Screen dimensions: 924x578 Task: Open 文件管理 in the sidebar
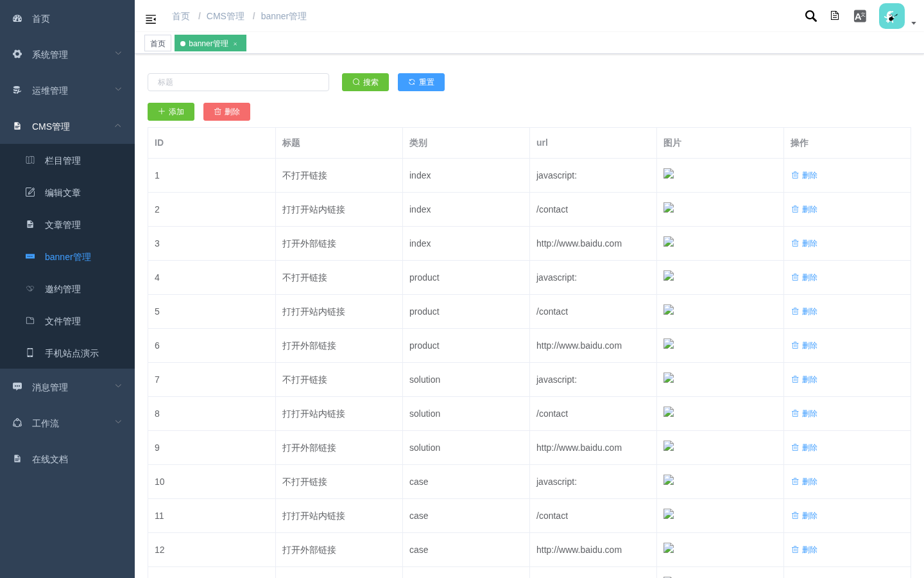pos(67,321)
